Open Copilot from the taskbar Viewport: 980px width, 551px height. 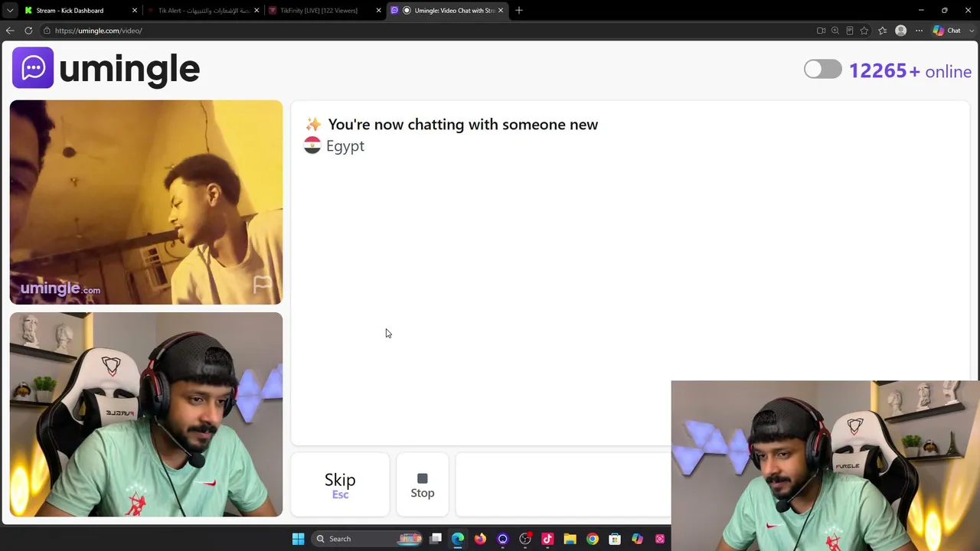637,539
